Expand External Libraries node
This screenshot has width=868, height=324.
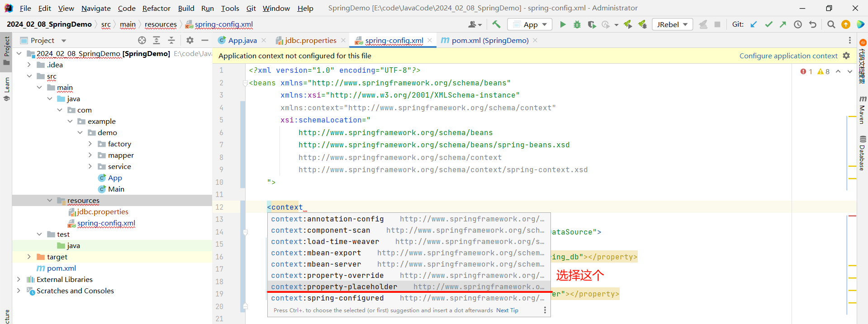pos(19,279)
